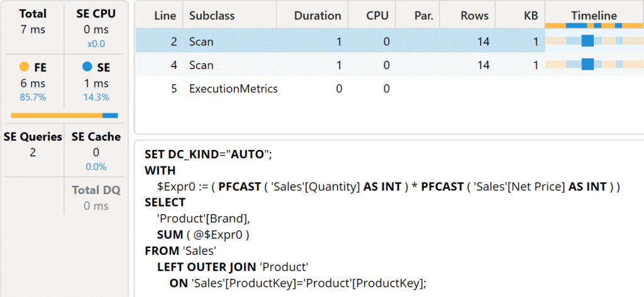Click the $Expr0 PFCAST expression line
This screenshot has height=297, width=644.
pyautogui.click(x=388, y=186)
